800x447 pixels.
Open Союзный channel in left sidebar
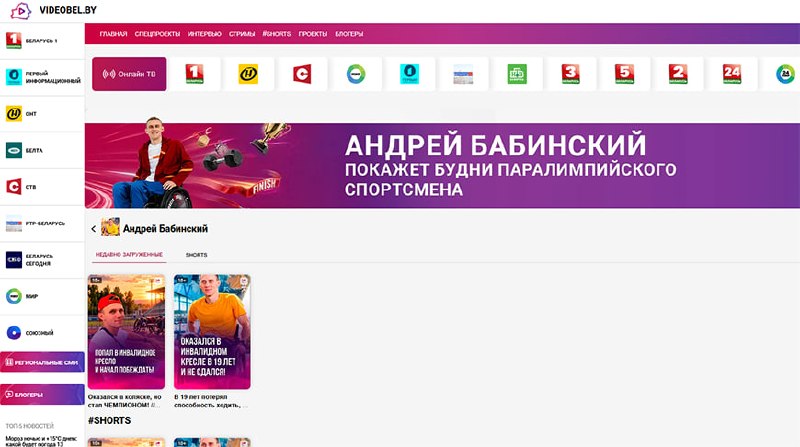(42, 333)
